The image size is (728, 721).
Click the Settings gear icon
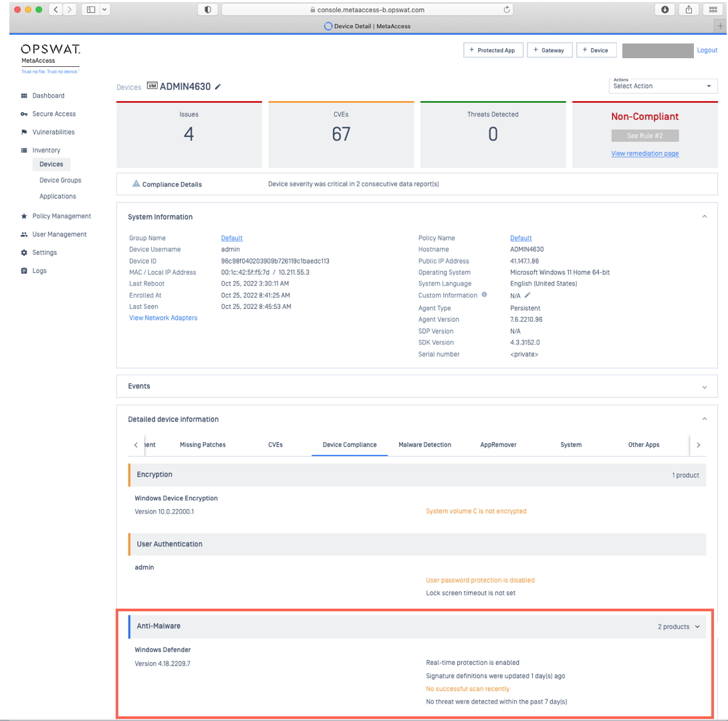24,252
